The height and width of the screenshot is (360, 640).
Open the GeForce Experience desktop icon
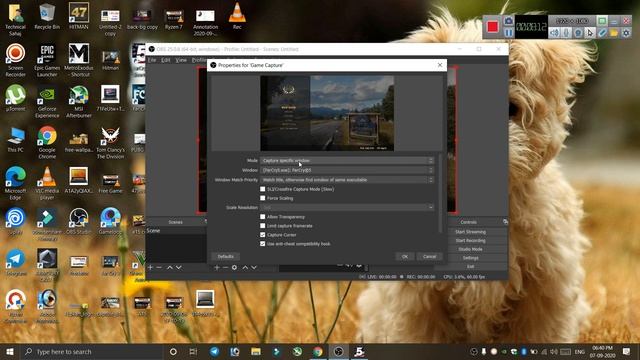(x=47, y=101)
